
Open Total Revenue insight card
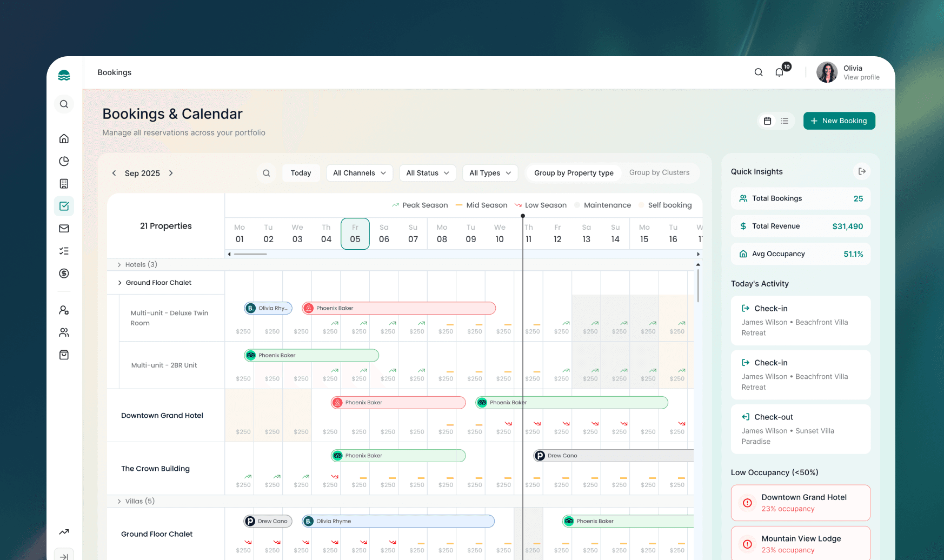pos(801,226)
